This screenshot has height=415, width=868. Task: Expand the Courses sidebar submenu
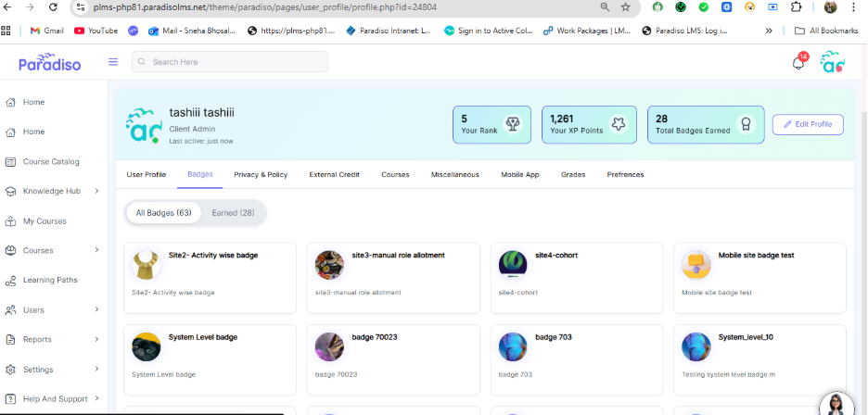96,250
